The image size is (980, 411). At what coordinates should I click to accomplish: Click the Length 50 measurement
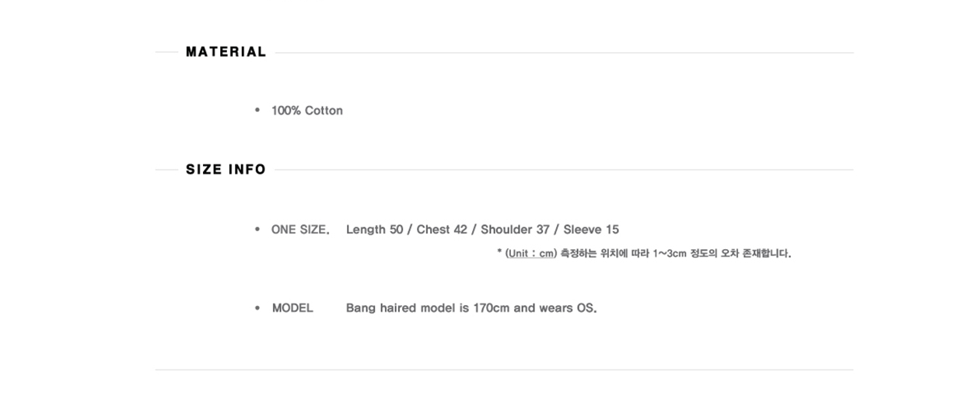(375, 230)
